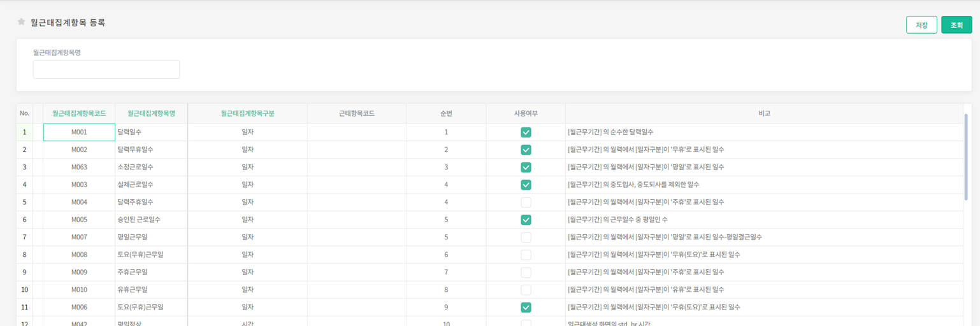Click the 순번 column header
The image size is (980, 326).
tap(446, 113)
